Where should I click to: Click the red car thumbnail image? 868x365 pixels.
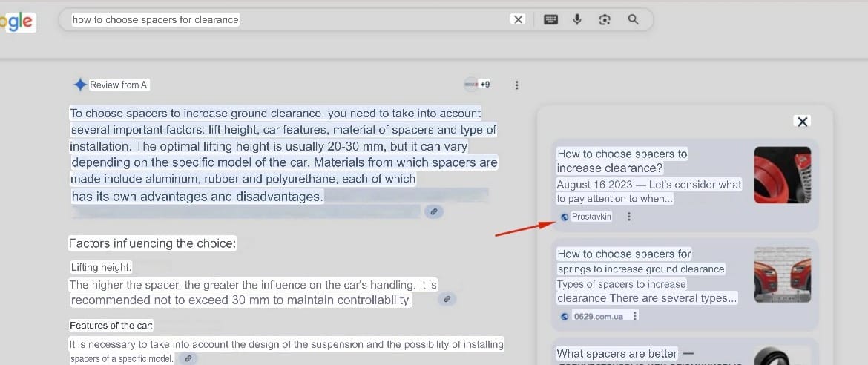(782, 274)
